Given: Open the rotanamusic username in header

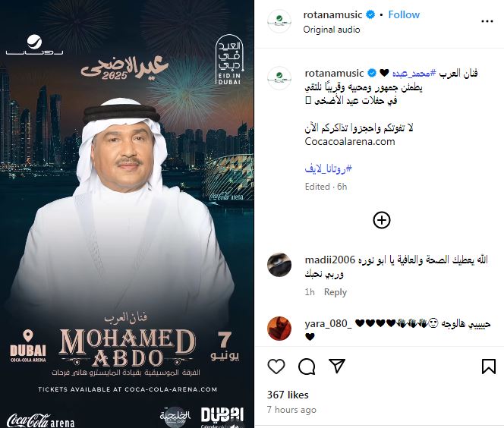Looking at the screenshot, I should (x=332, y=14).
